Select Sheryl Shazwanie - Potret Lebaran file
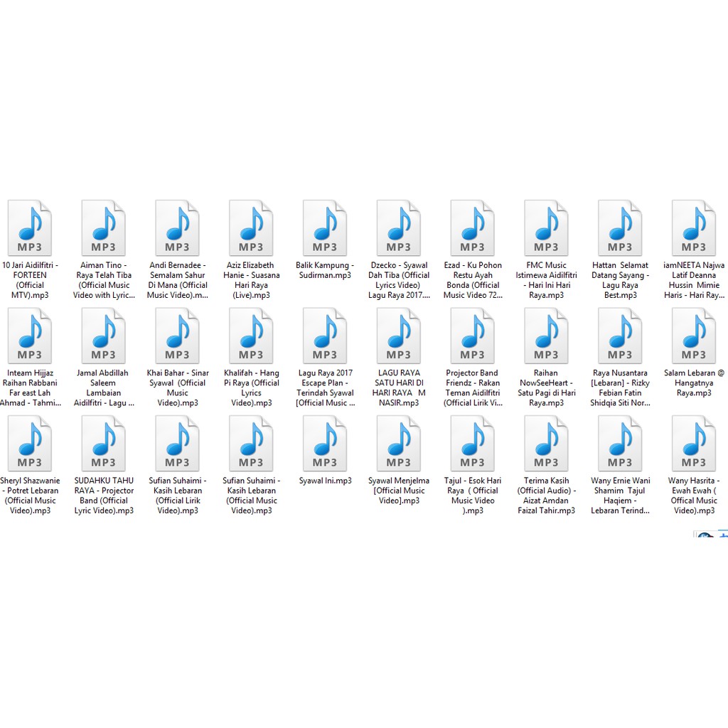 [29, 444]
